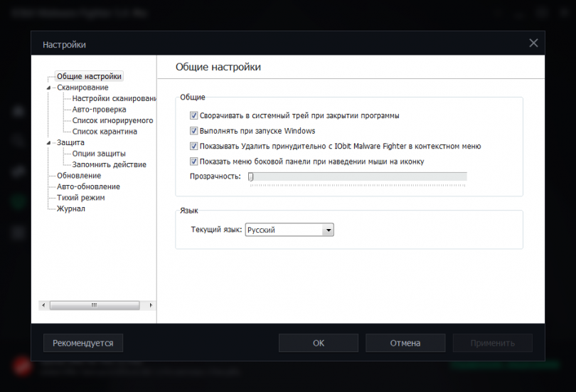The image size is (576, 392).
Task: Open Тихий режим settings
Action: [81, 198]
